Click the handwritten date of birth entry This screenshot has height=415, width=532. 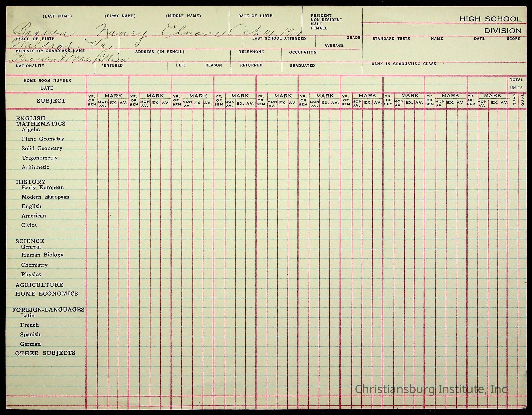click(265, 31)
